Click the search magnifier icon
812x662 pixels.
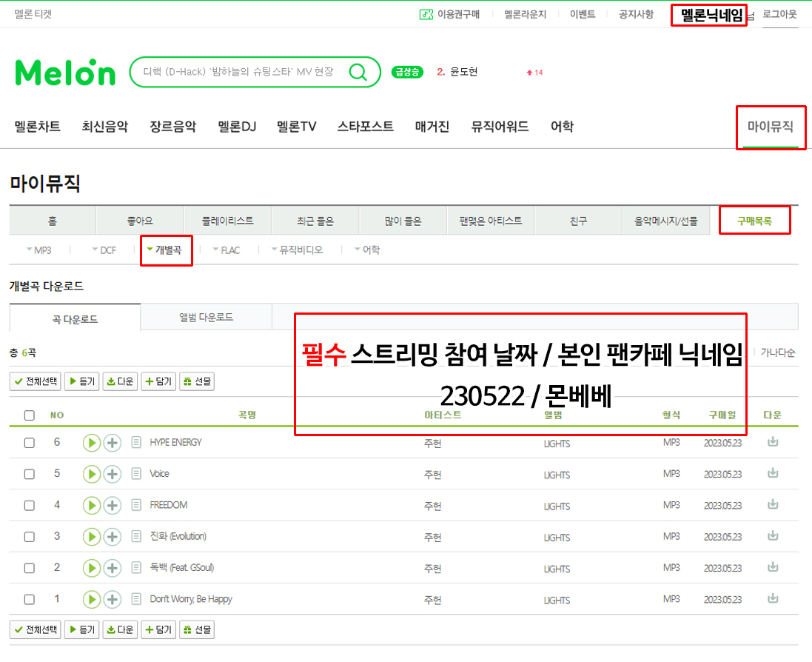click(358, 72)
